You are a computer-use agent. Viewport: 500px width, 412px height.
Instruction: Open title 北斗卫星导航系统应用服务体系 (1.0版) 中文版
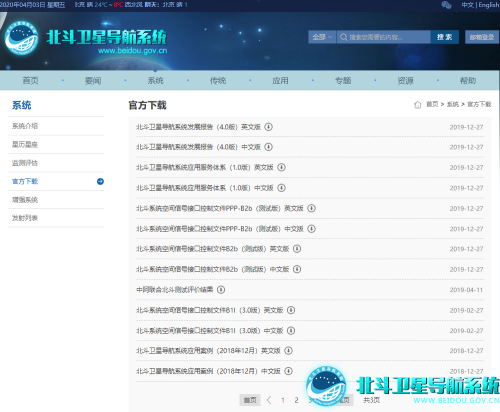pyautogui.click(x=205, y=188)
